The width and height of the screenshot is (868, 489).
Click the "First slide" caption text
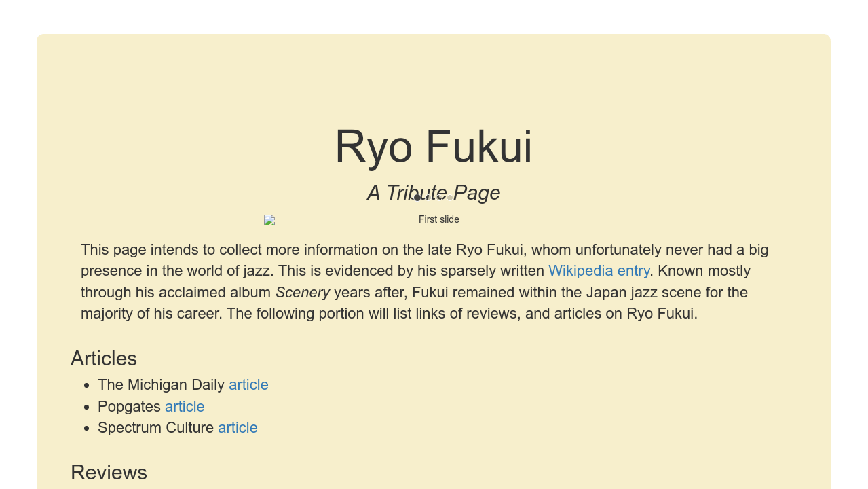(x=438, y=220)
